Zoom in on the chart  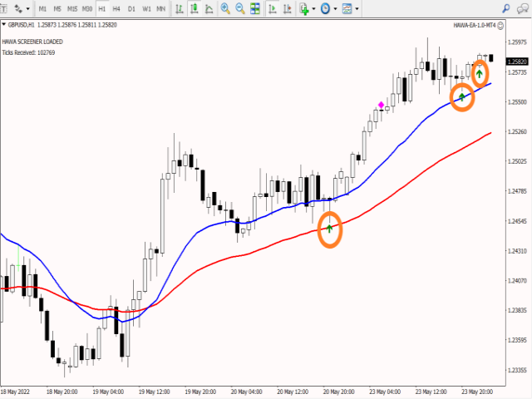coord(225,8)
